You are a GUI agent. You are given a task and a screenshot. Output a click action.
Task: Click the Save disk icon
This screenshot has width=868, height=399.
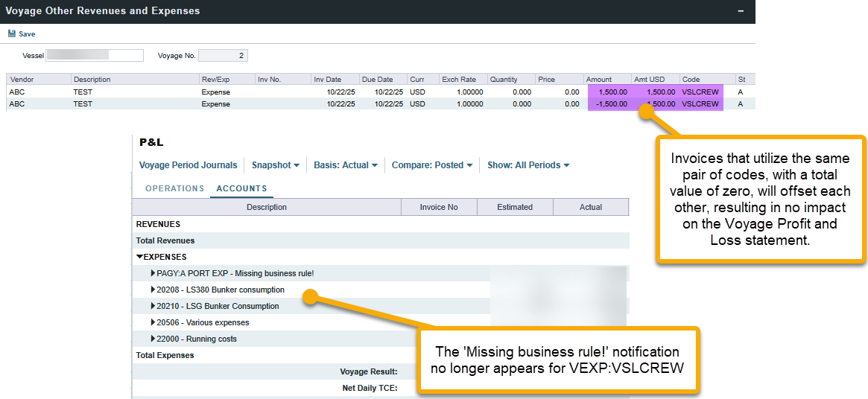click(12, 33)
